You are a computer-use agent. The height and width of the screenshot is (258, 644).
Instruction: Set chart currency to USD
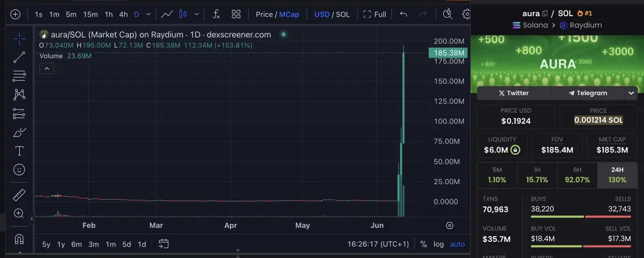coord(321,15)
